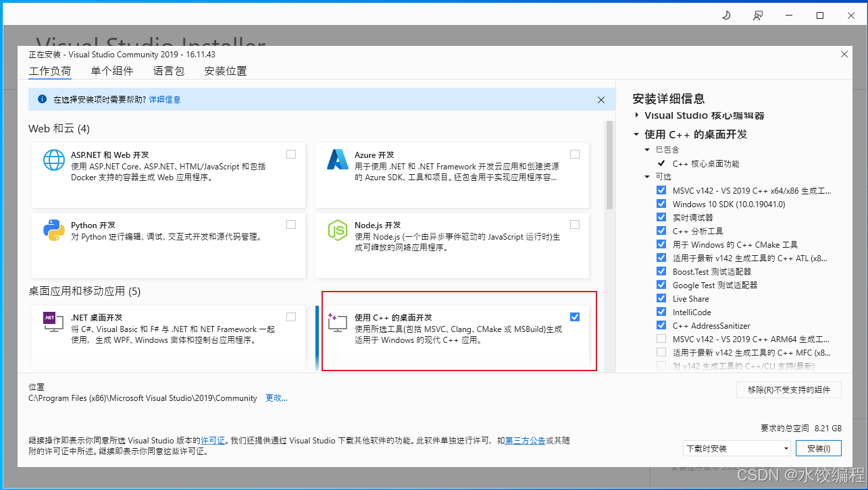Click the blue info icon in banner
This screenshot has width=868, height=490.
pos(42,99)
